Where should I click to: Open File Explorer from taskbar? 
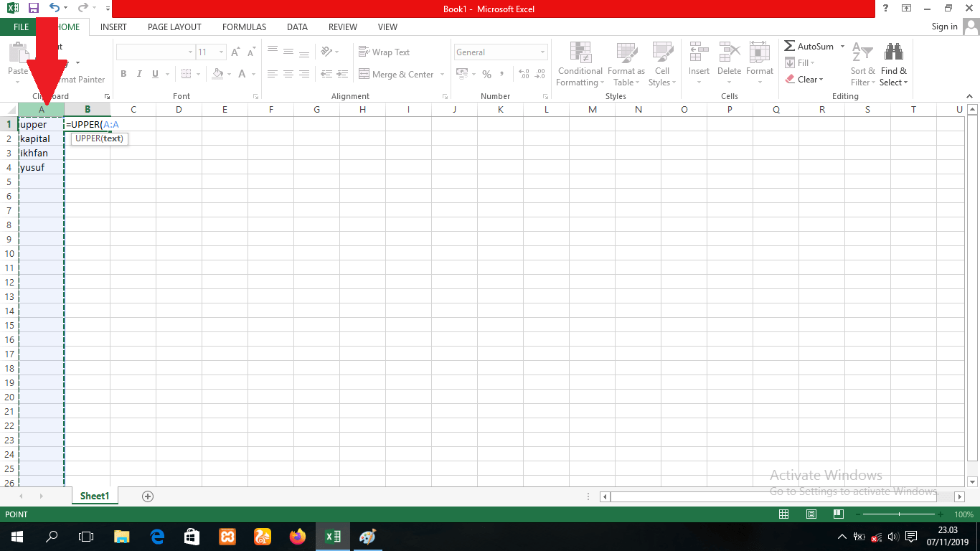pyautogui.click(x=122, y=536)
